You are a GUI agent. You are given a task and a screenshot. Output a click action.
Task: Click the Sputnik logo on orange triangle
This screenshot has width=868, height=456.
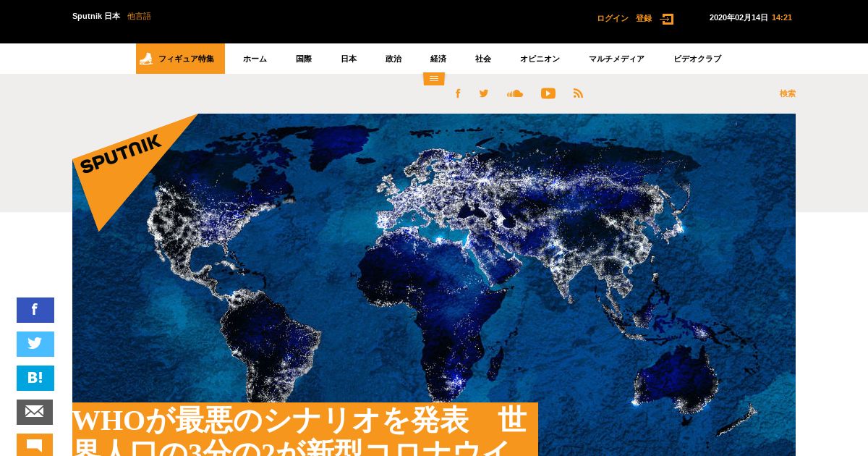point(120,153)
